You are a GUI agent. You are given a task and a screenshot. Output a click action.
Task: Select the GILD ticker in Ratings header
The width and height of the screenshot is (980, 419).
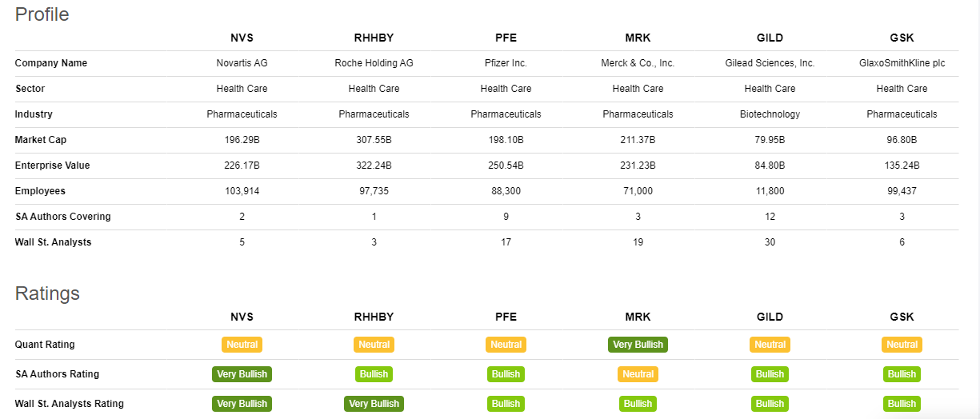770,317
